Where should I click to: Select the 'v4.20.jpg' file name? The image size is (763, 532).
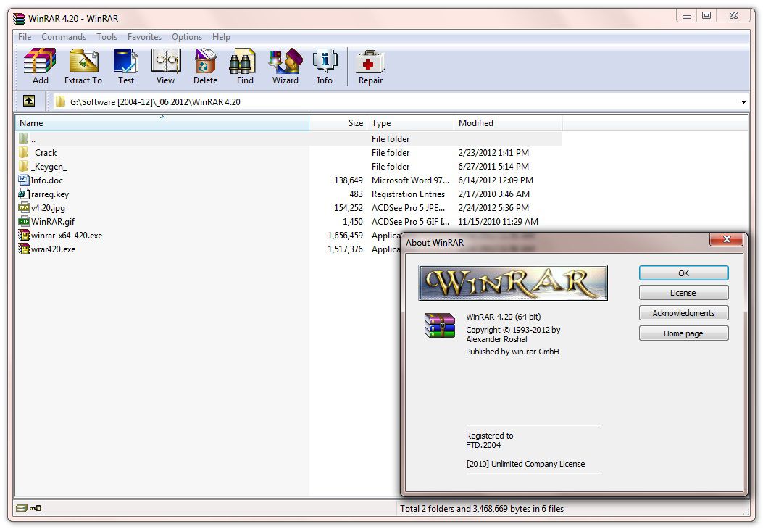(48, 208)
